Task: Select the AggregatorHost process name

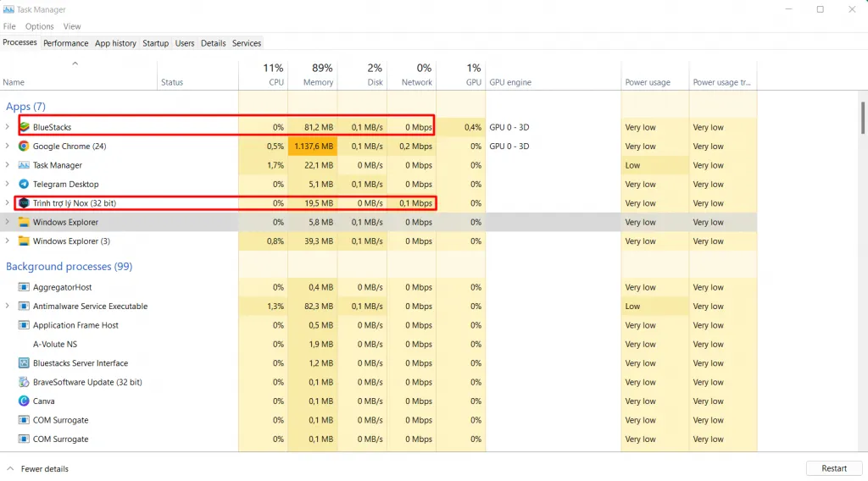Action: coord(62,287)
